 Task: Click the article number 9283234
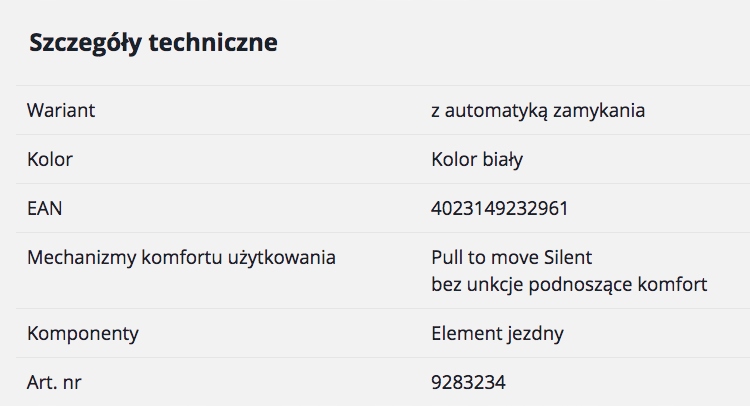coord(468,382)
